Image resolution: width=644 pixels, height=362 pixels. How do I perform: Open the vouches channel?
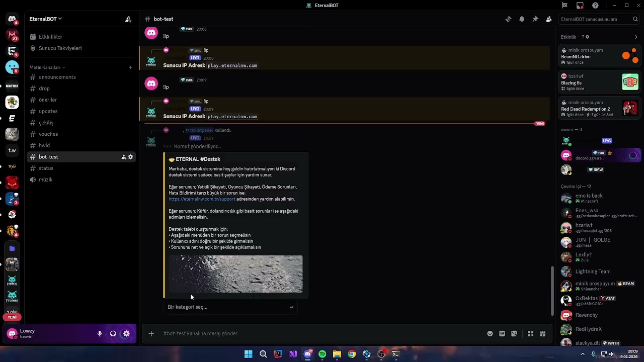[82, 134]
